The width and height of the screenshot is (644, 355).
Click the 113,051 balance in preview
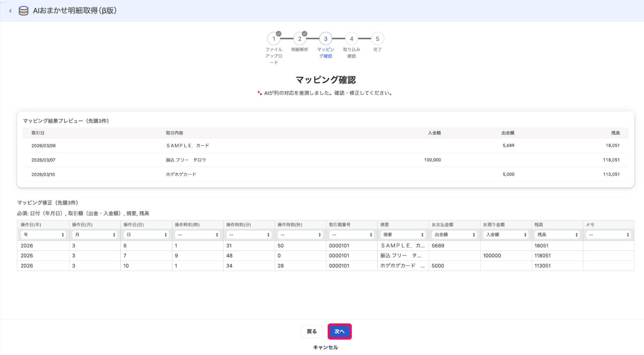pos(611,174)
